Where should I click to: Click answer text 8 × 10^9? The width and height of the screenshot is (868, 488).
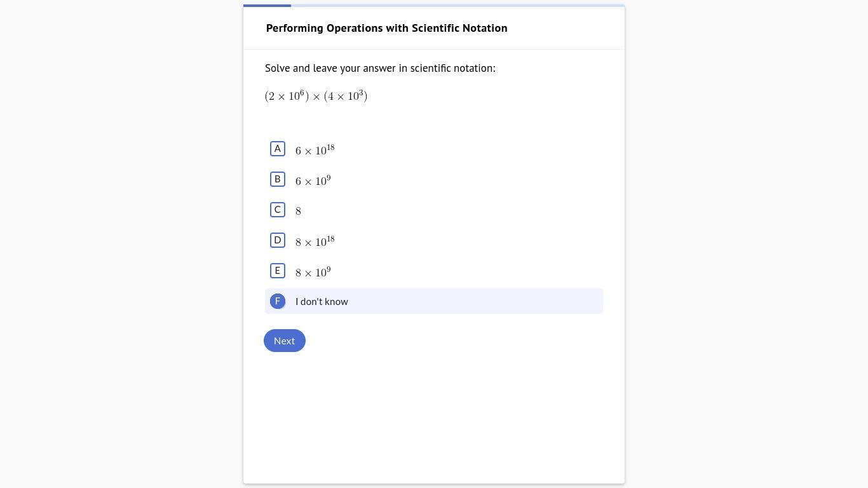coord(313,272)
